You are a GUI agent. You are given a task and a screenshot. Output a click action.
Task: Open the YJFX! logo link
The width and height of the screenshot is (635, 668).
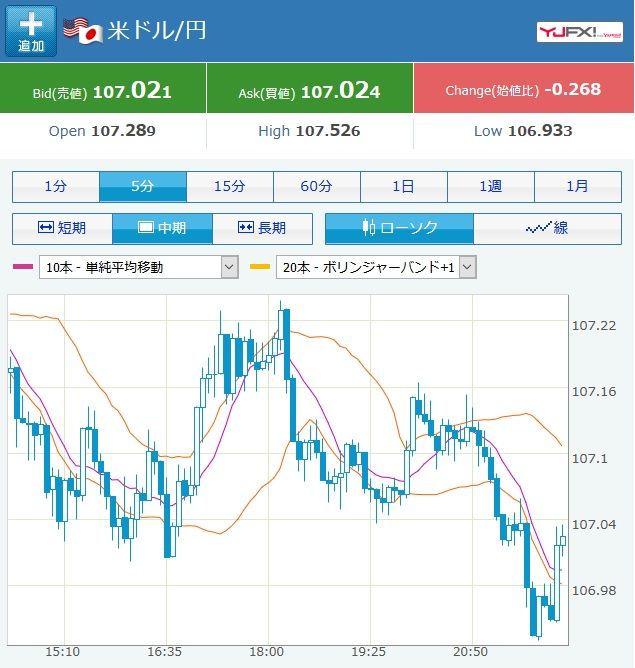(x=580, y=32)
